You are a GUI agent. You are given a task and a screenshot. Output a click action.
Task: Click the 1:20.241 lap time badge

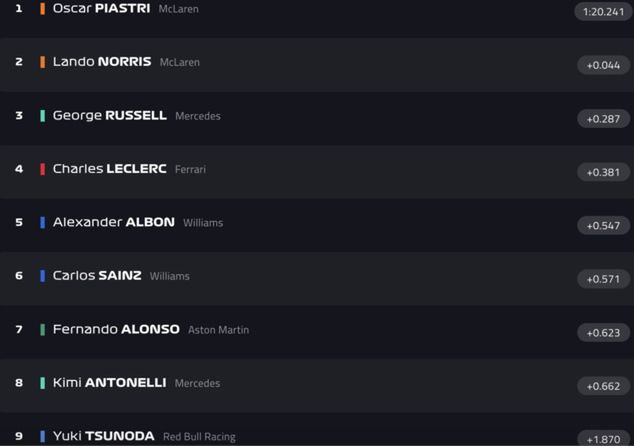602,12
